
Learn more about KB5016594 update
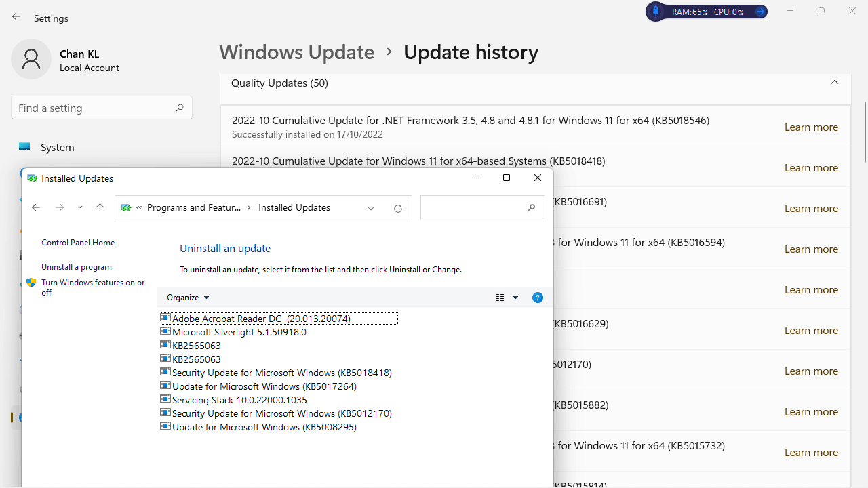point(811,249)
